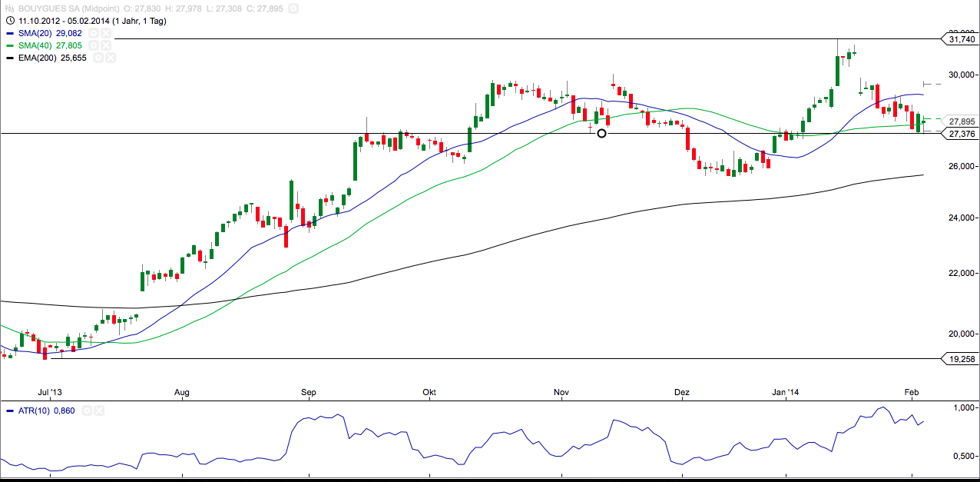Click the clock icon for time range
This screenshot has height=482, width=980.
coord(9,21)
